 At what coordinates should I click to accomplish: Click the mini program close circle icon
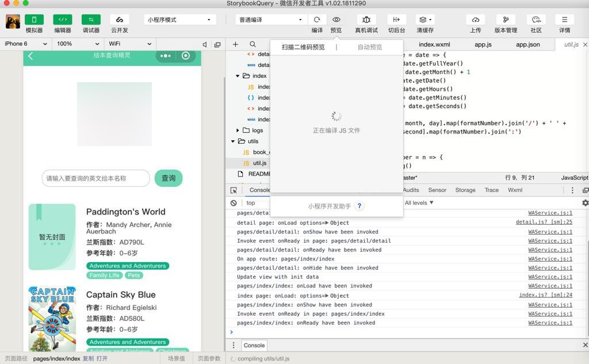click(186, 56)
